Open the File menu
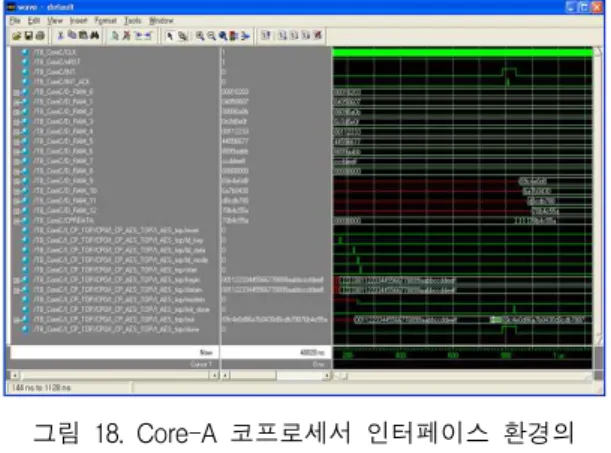The height and width of the screenshot is (453, 611). pos(15,20)
